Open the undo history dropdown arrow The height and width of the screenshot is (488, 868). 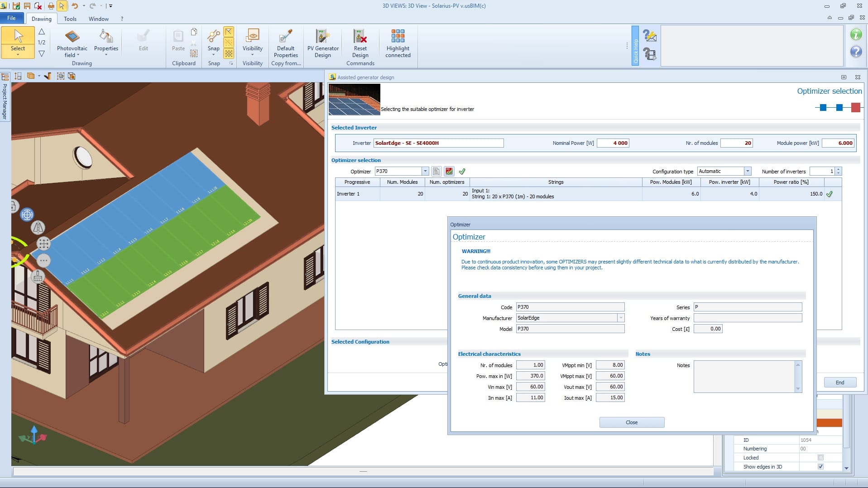(x=84, y=6)
